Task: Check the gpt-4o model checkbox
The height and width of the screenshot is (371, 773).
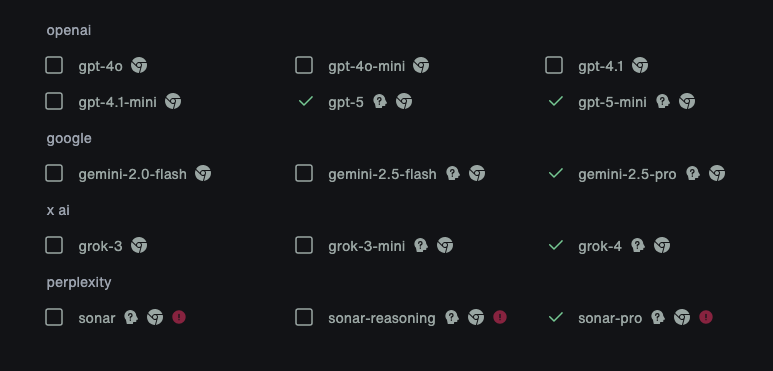Action: pos(54,65)
